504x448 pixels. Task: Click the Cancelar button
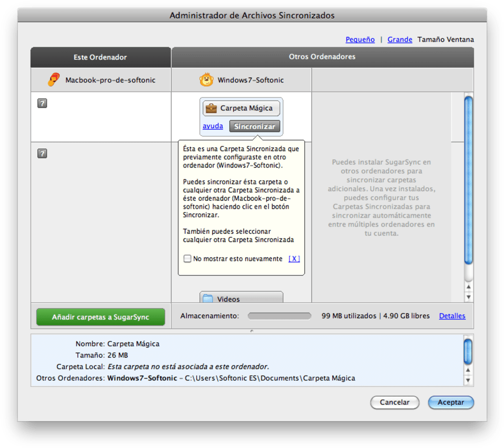pos(395,402)
